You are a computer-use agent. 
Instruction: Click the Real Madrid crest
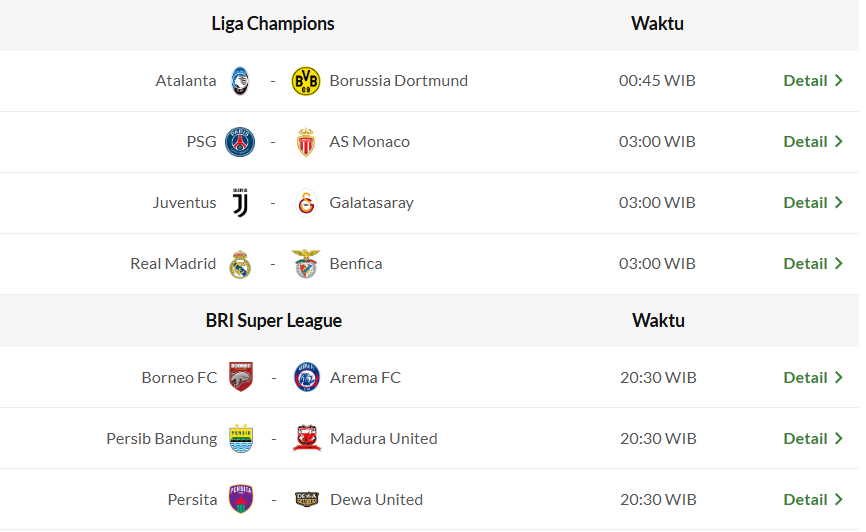click(x=240, y=264)
